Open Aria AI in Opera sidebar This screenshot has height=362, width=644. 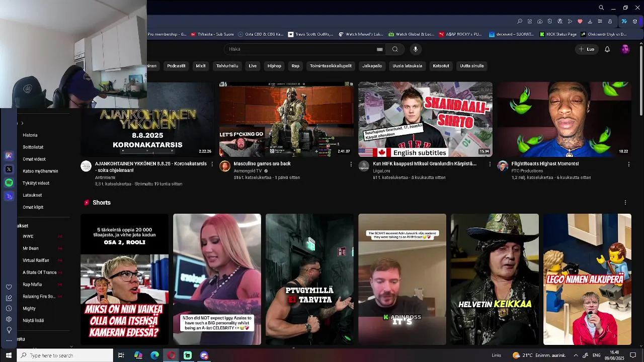[9, 156]
